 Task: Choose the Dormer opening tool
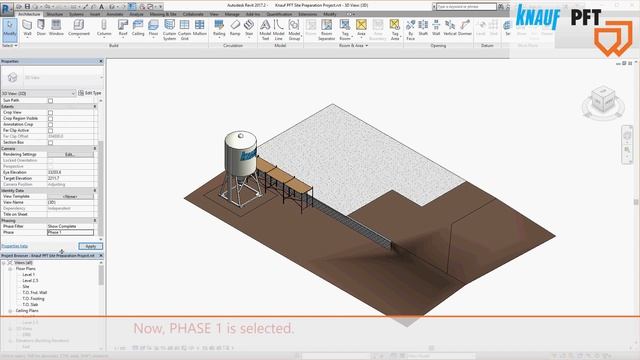coord(465,28)
